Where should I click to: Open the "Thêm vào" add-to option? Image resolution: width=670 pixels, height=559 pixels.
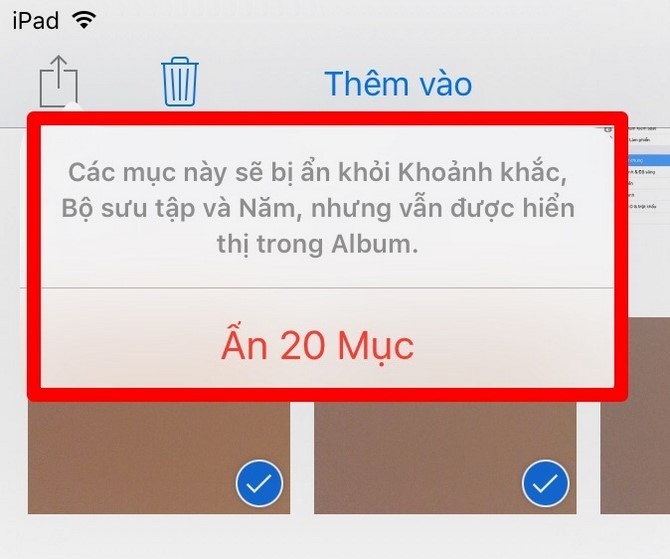pos(398,83)
